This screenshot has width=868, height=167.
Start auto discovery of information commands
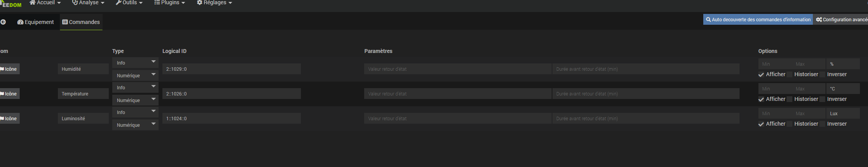point(758,20)
